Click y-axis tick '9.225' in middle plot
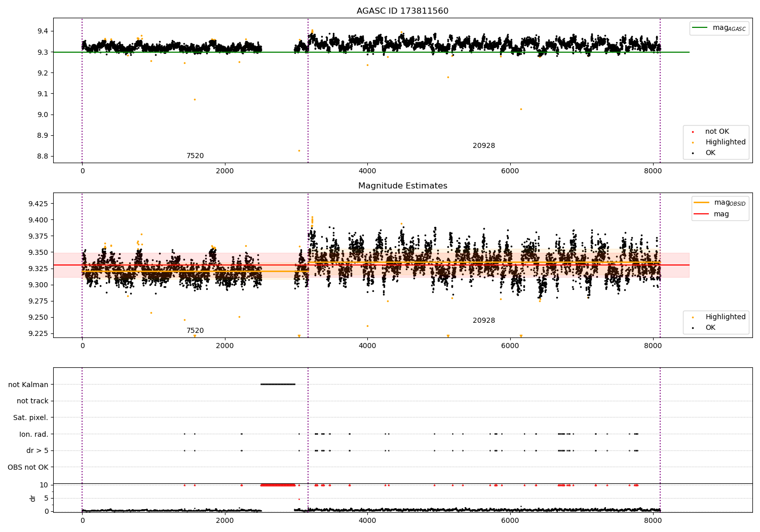The image size is (760, 532). pyautogui.click(x=39, y=334)
